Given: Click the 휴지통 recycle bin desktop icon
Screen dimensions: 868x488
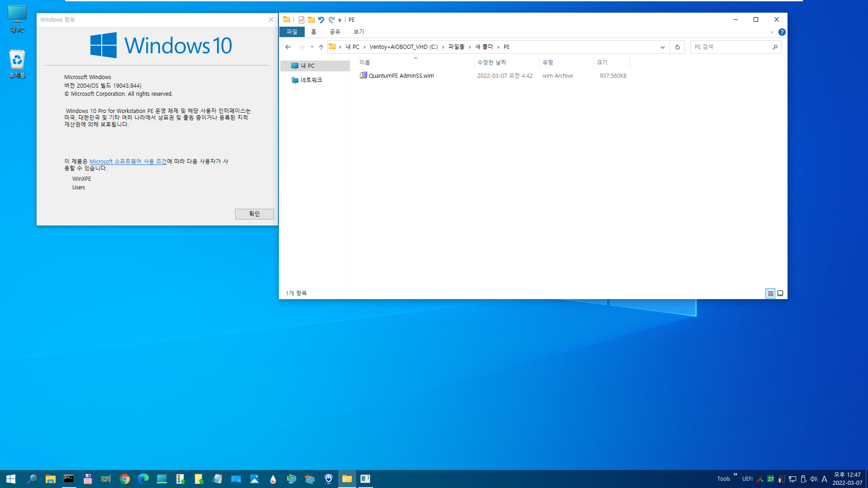Looking at the screenshot, I should tap(17, 64).
